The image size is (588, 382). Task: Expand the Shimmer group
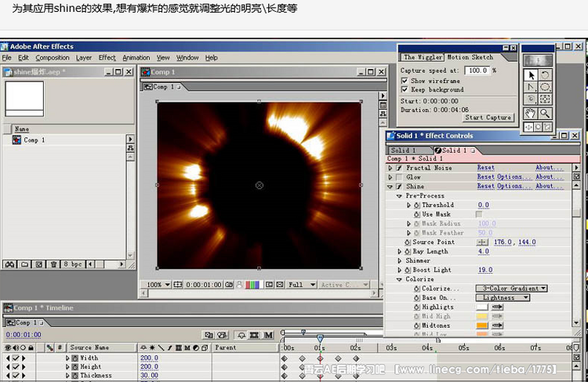click(400, 260)
